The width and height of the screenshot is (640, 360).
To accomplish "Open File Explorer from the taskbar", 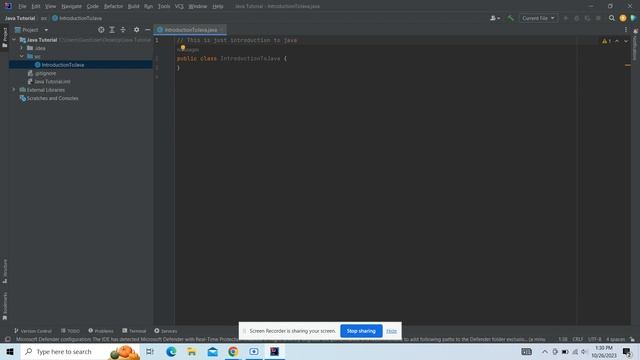I will pyautogui.click(x=191, y=351).
